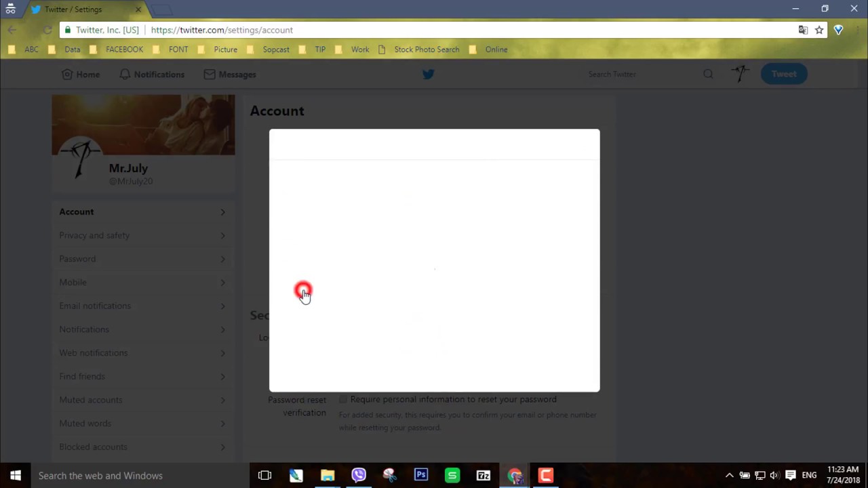This screenshot has height=488, width=868.
Task: Click the secure lock icon in address bar
Action: pyautogui.click(x=66, y=30)
